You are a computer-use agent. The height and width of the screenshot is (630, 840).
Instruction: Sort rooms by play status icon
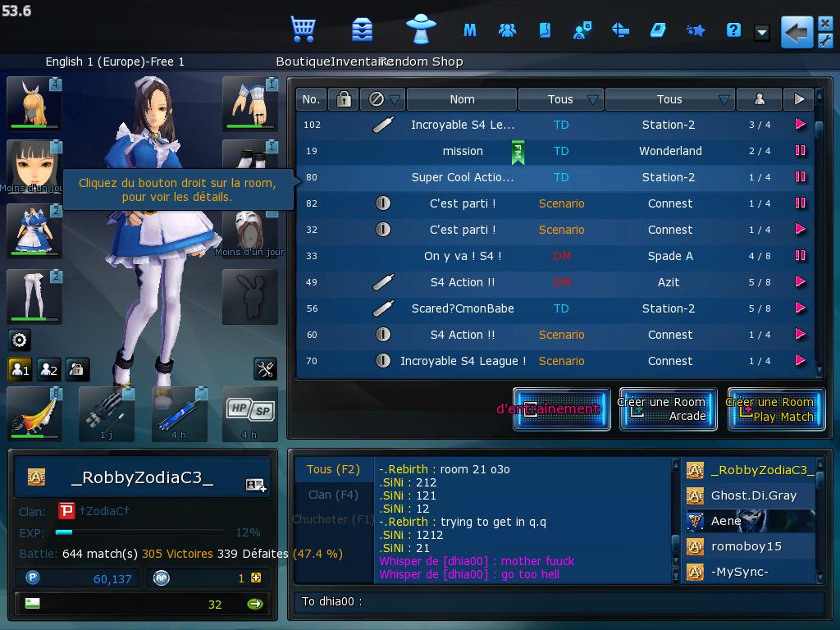pyautogui.click(x=799, y=99)
